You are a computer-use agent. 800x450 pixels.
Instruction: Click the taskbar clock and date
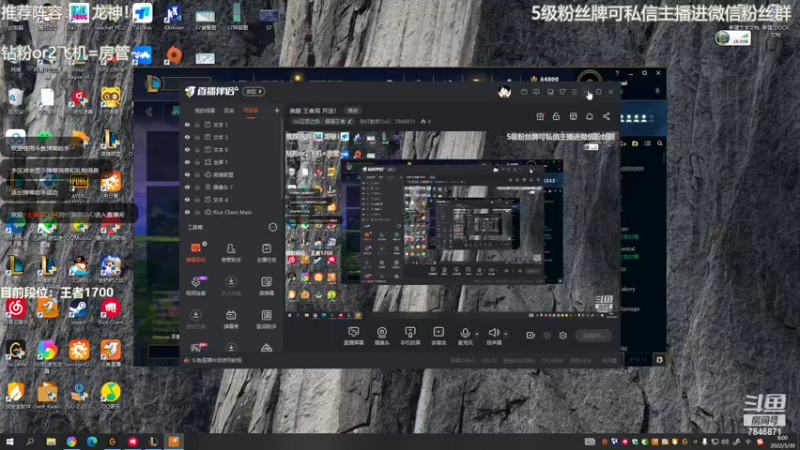pos(782,441)
